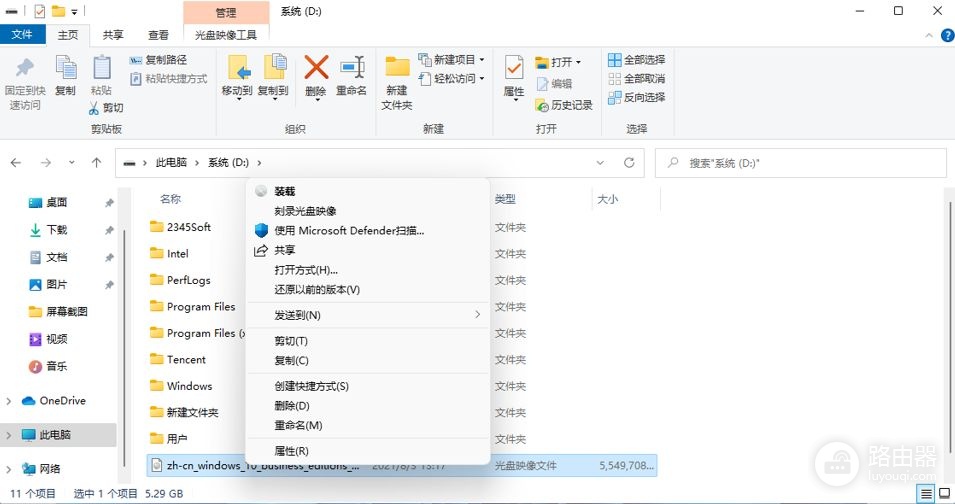Expand OneDrive in navigation pane

pyautogui.click(x=9, y=401)
